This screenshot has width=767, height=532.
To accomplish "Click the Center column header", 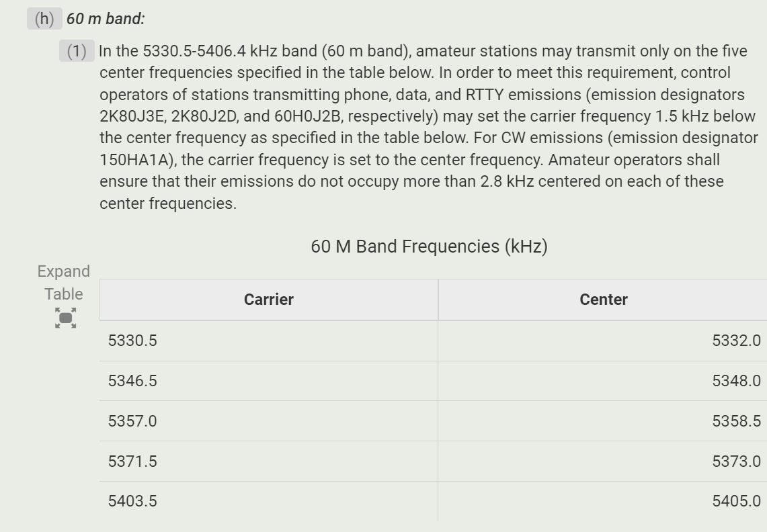I will [602, 300].
